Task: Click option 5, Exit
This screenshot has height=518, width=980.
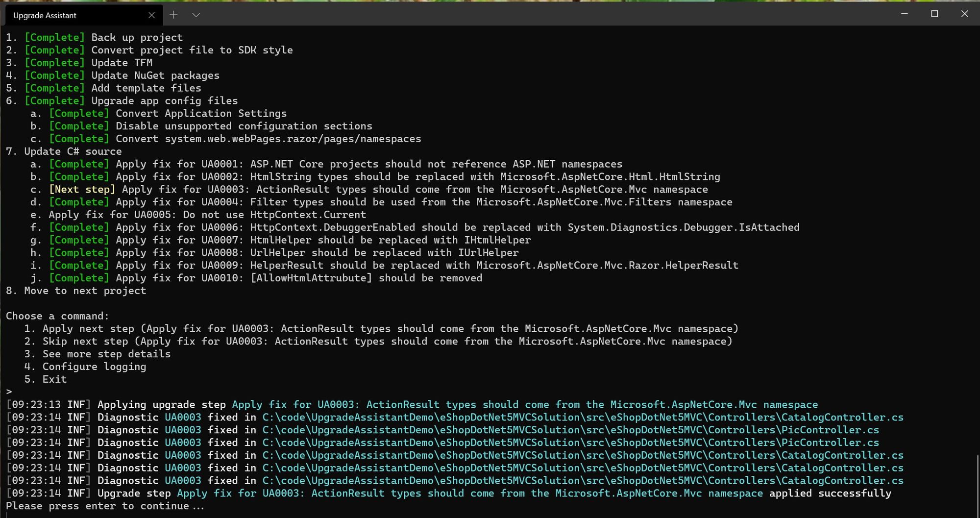Action: [53, 379]
